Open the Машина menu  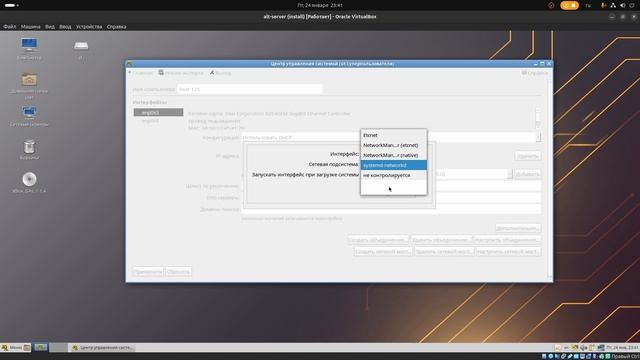tap(31, 27)
